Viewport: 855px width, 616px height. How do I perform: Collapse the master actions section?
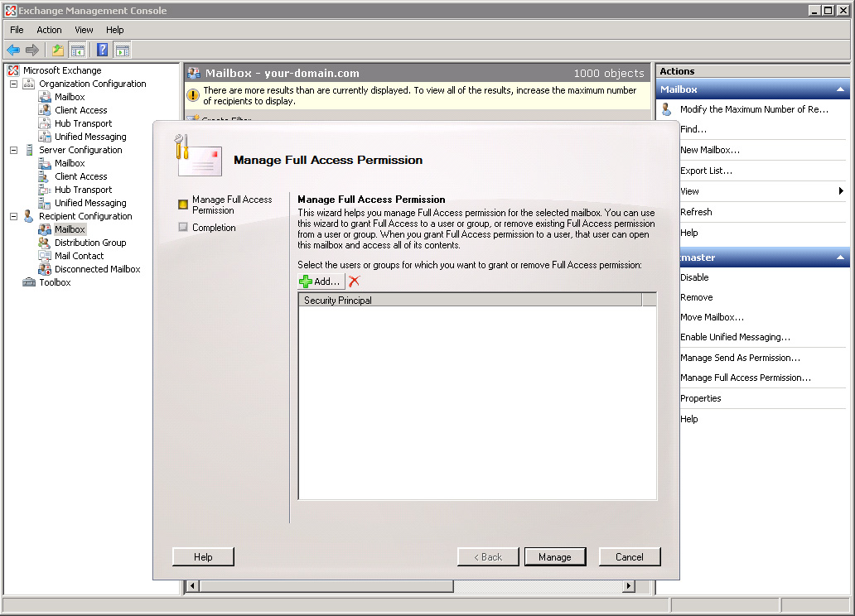(840, 257)
